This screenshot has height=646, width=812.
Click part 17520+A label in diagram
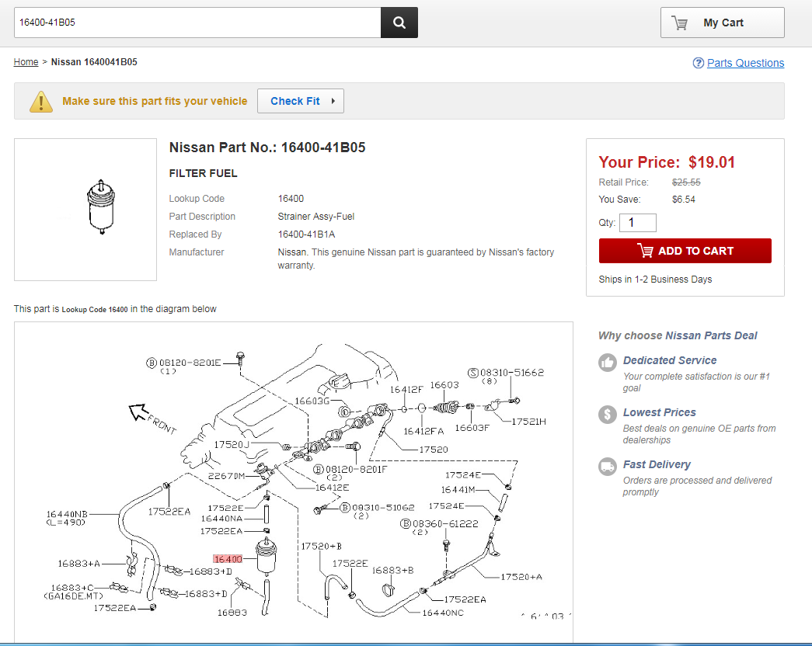[521, 576]
